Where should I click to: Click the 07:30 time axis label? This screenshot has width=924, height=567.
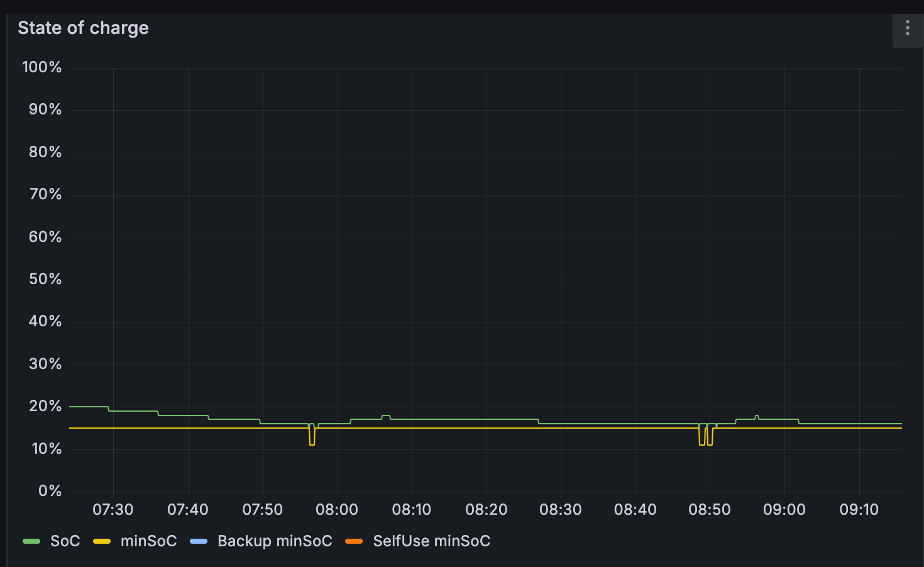click(113, 510)
